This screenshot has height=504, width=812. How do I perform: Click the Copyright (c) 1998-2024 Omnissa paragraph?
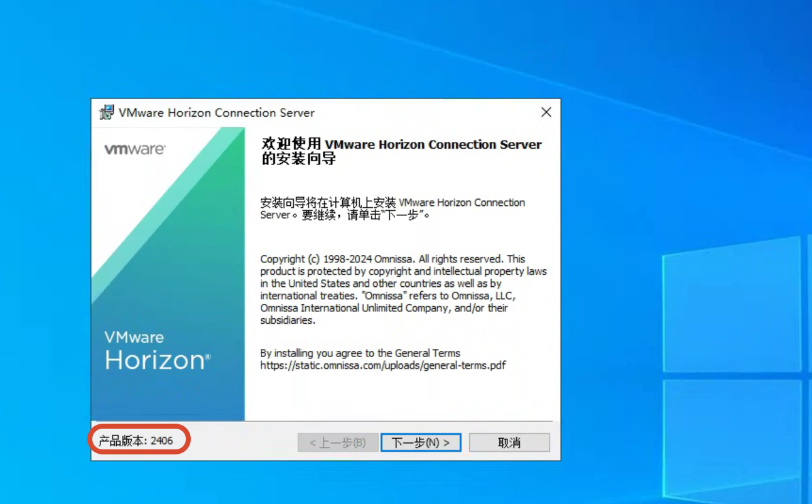click(404, 289)
